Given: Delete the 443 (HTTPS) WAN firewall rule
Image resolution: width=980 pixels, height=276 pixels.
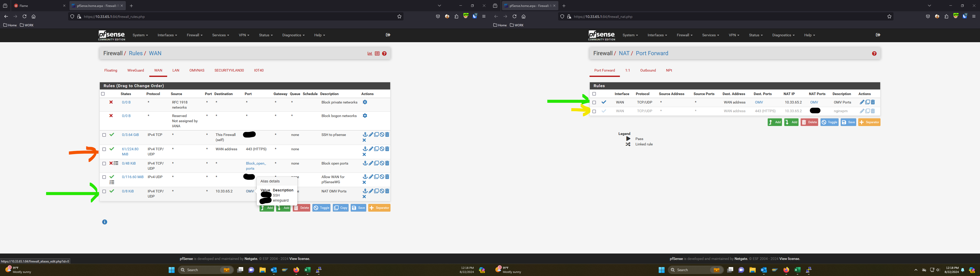Looking at the screenshot, I should click(387, 149).
